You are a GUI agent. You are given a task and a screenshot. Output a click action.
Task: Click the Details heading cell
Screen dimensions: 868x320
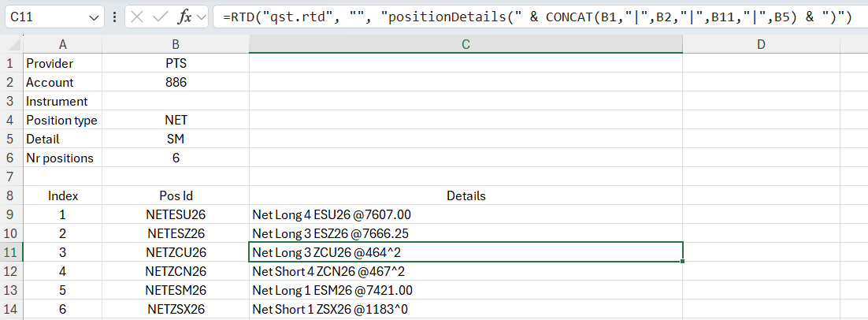466,195
